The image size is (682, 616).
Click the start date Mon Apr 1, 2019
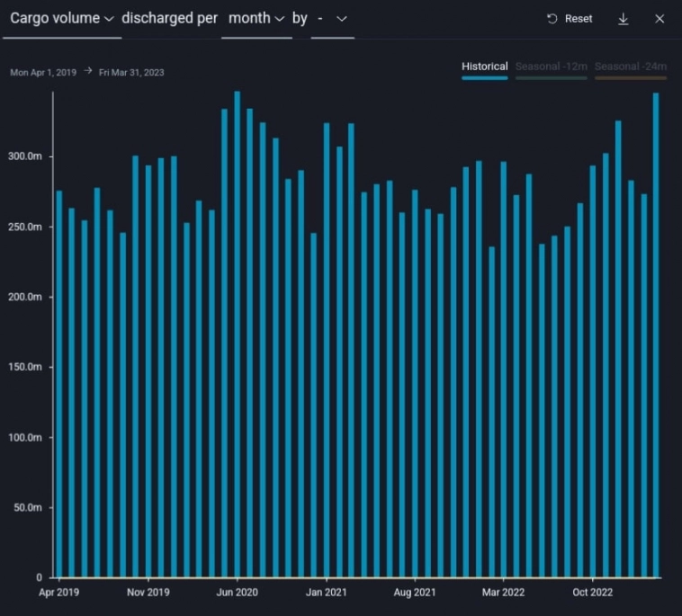point(43,72)
